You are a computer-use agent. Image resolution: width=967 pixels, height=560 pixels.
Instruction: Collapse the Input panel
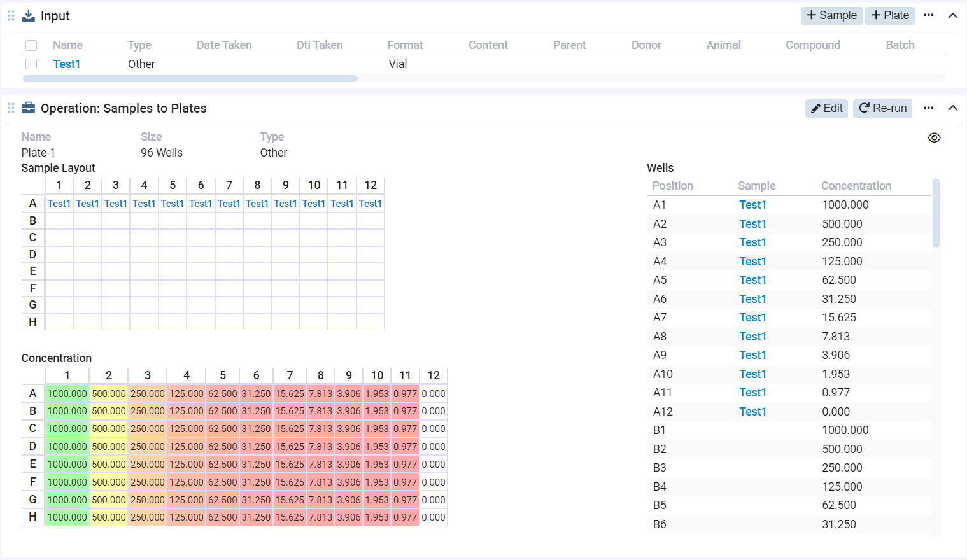click(952, 16)
